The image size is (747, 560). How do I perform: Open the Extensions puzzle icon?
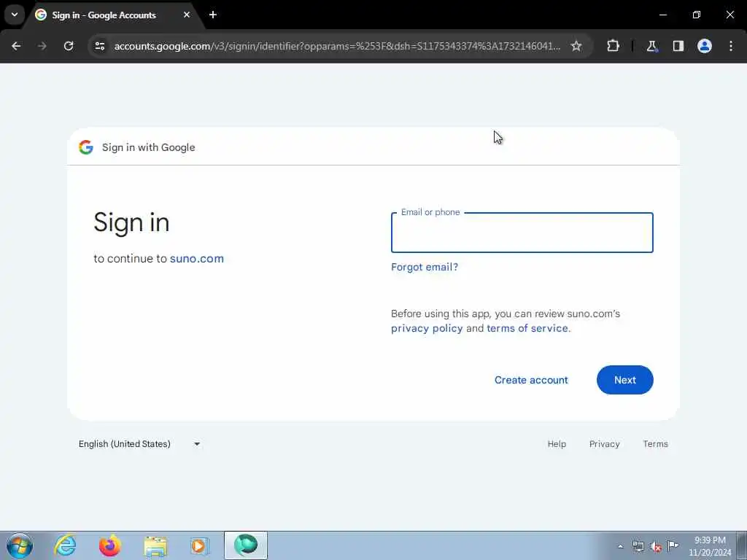(613, 46)
